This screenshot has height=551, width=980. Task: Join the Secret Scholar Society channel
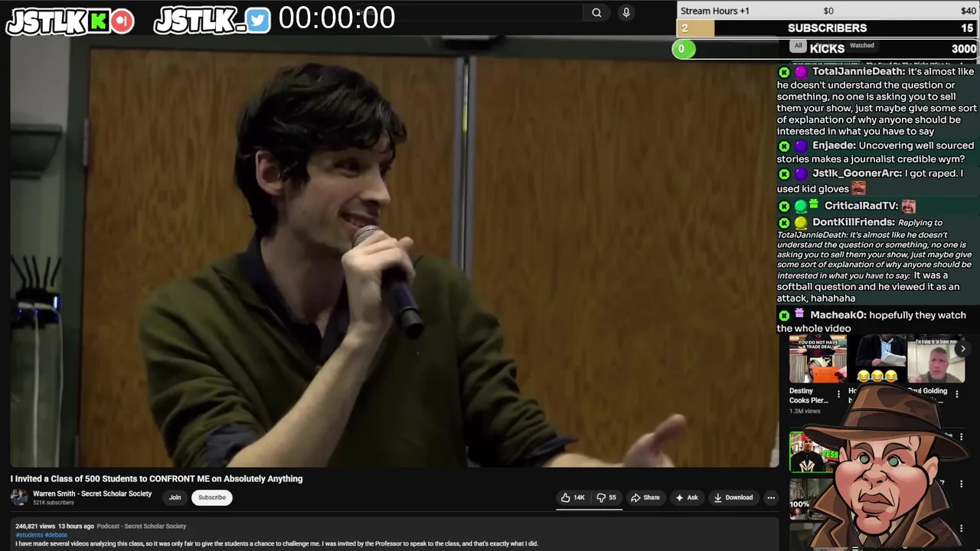175,497
